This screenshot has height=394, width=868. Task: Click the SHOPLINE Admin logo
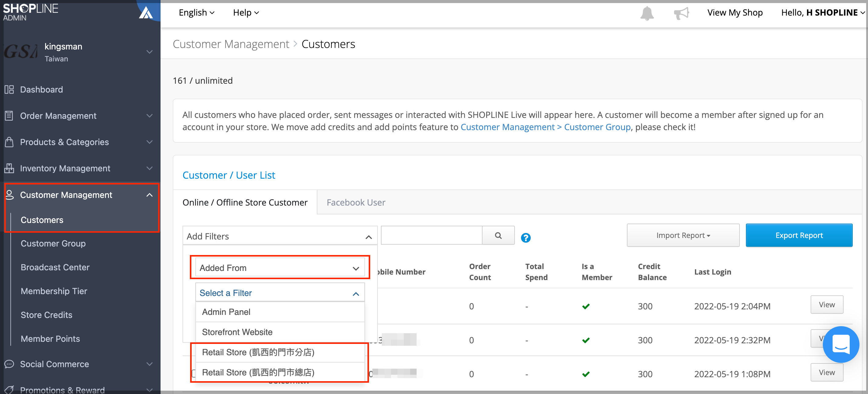point(30,12)
